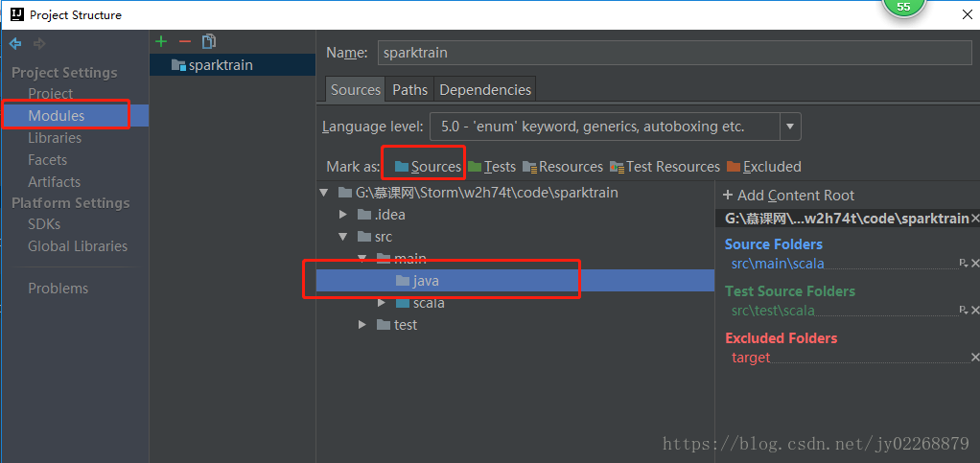Mark folder as Tests
The width and height of the screenshot is (980, 463).
click(x=492, y=167)
